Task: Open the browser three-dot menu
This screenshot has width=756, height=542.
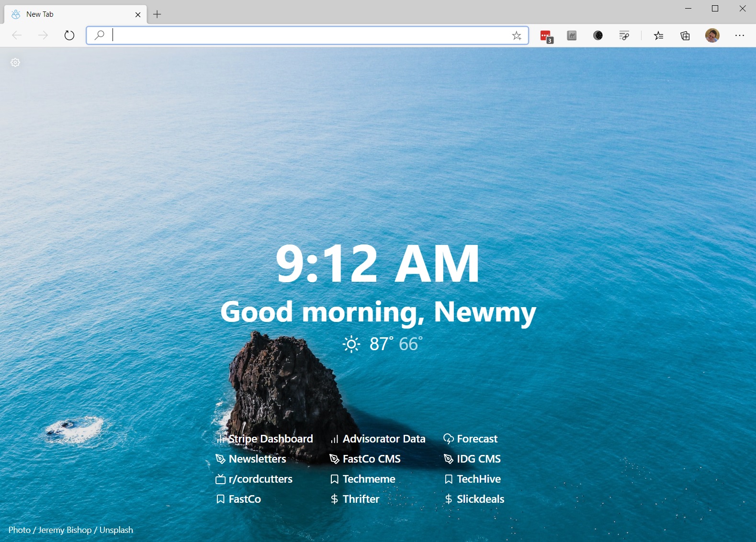Action: coord(740,35)
